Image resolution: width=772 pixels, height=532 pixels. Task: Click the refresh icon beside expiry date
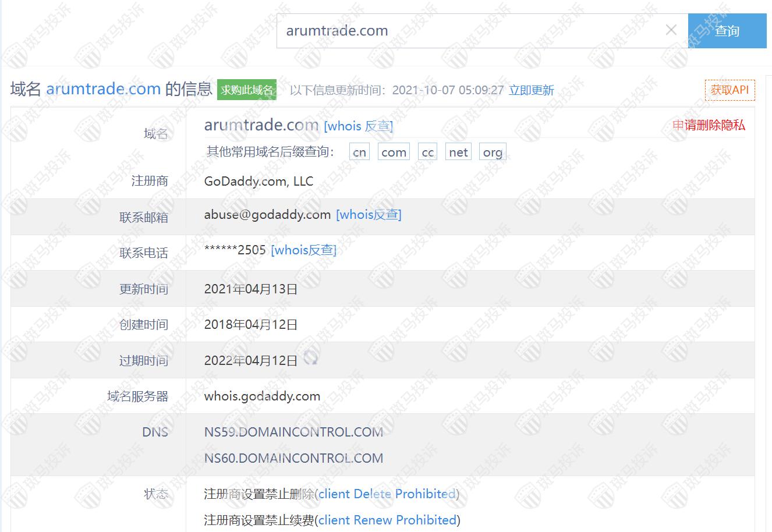[311, 359]
